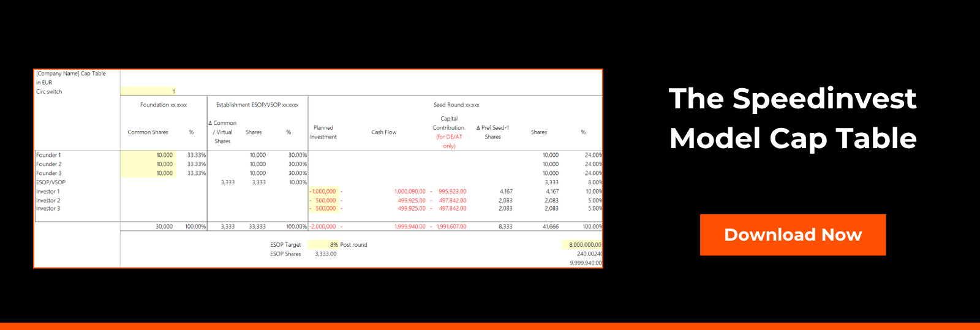Viewport: 980px width, 330px height.
Task: Select the 240.0024 value cell
Action: 589,254
